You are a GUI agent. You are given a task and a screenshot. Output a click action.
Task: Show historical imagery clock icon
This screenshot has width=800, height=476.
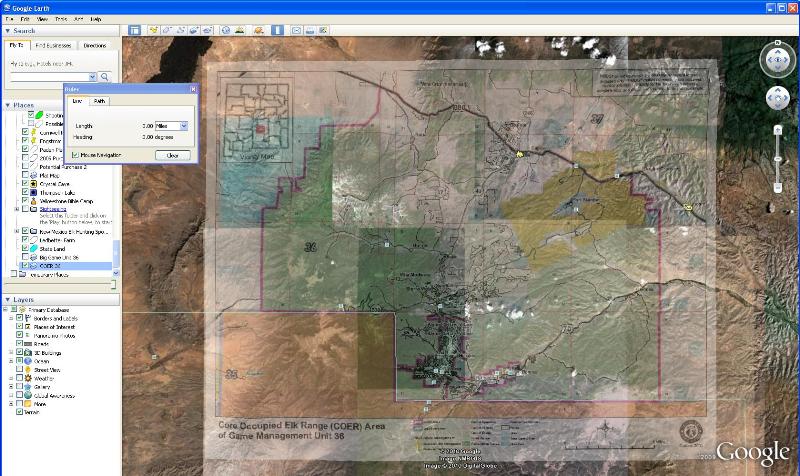pyautogui.click(x=226, y=31)
